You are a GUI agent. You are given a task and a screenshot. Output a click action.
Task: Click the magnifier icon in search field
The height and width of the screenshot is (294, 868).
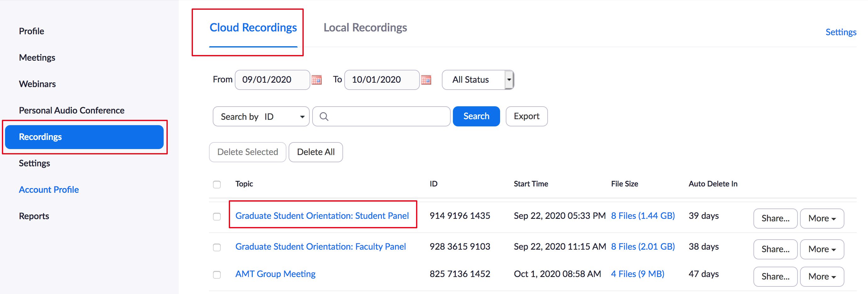324,117
